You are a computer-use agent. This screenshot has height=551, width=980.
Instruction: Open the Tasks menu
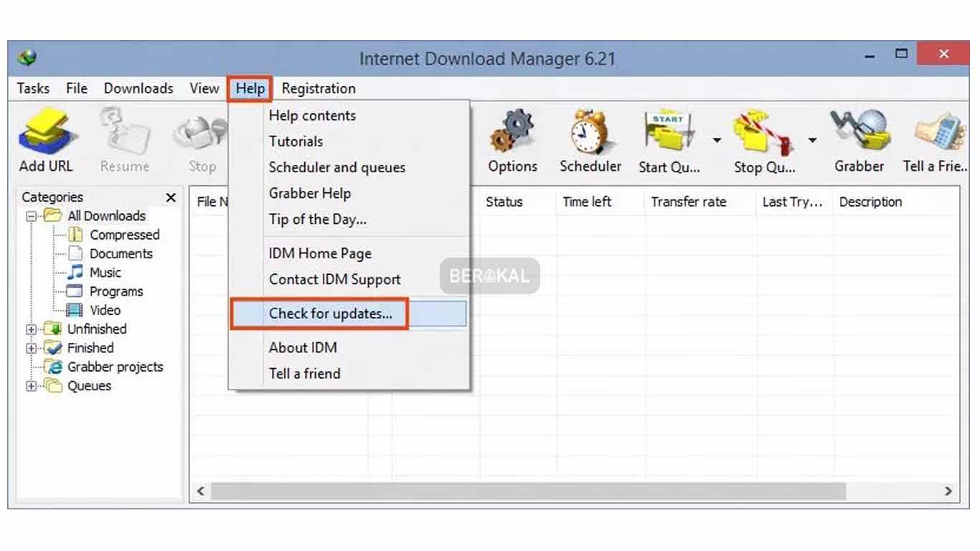coord(33,88)
